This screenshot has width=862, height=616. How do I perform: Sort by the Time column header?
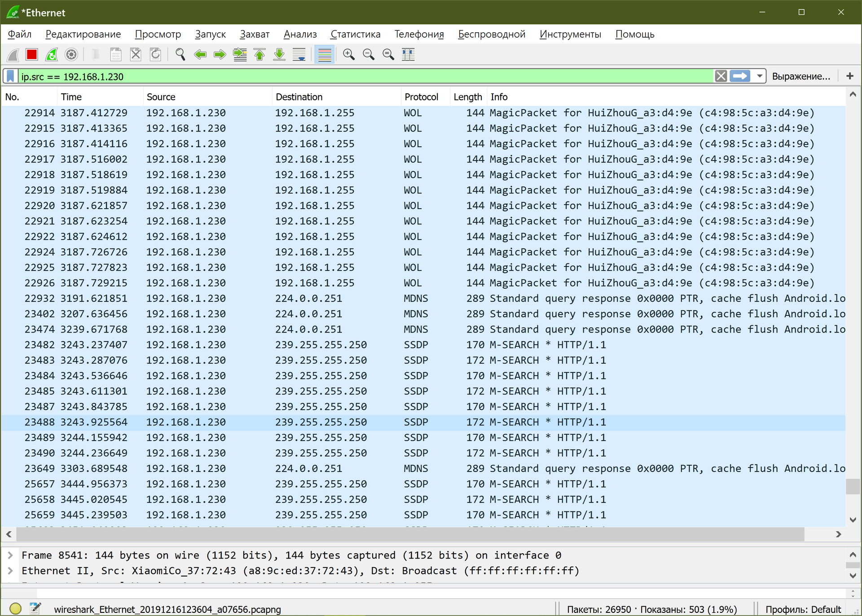click(x=101, y=97)
